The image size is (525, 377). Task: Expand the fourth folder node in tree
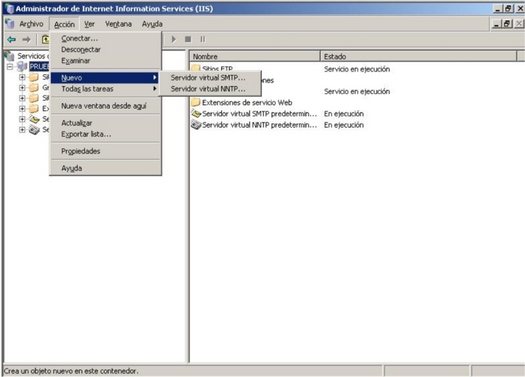pyautogui.click(x=22, y=108)
